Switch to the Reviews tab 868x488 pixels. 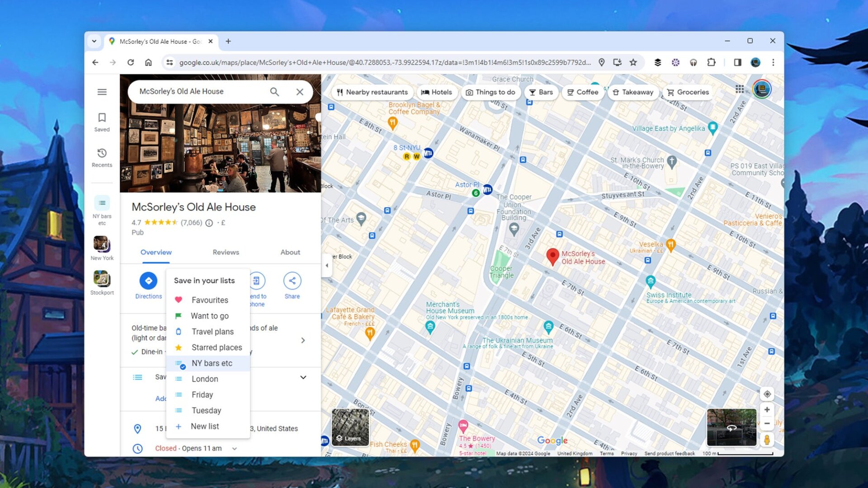(226, 252)
